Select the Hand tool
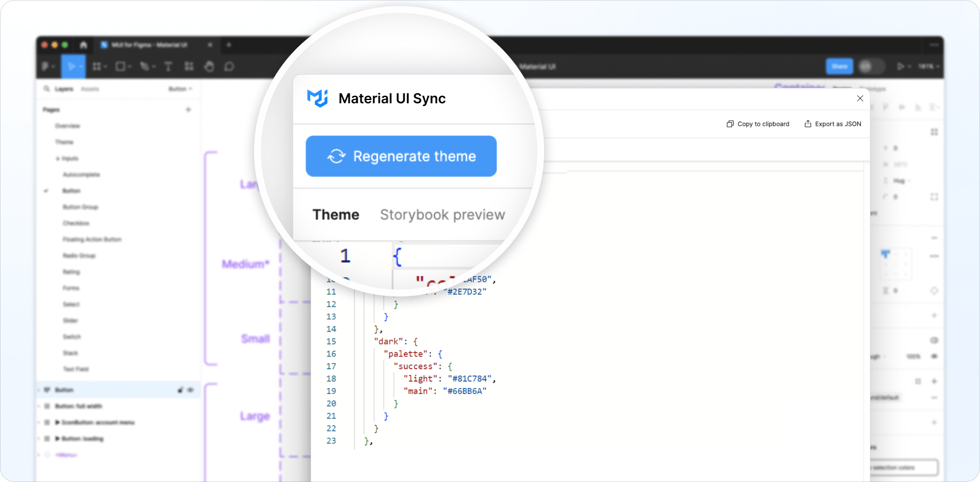 209,66
